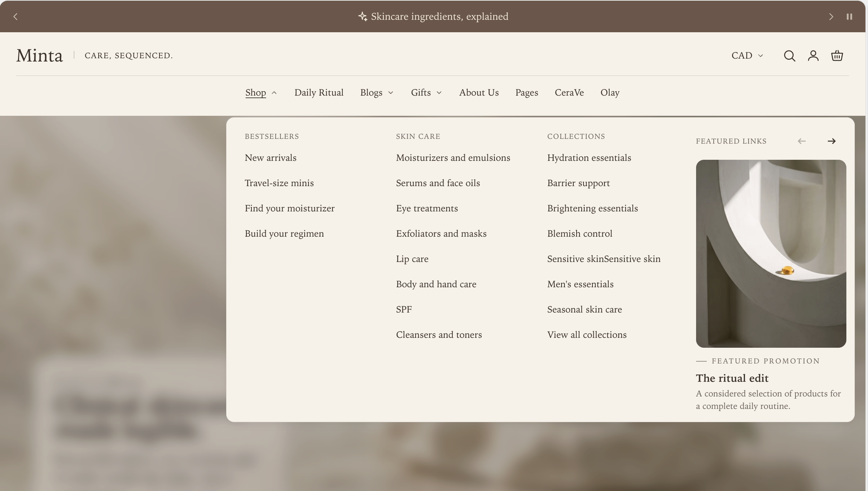The image size is (868, 491).
Task: Open The ritual edit promotion title
Action: (732, 378)
